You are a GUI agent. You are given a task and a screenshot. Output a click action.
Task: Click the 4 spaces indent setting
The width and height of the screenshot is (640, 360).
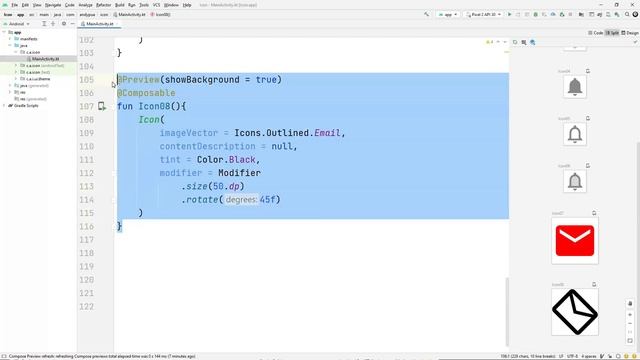pyautogui.click(x=589, y=356)
